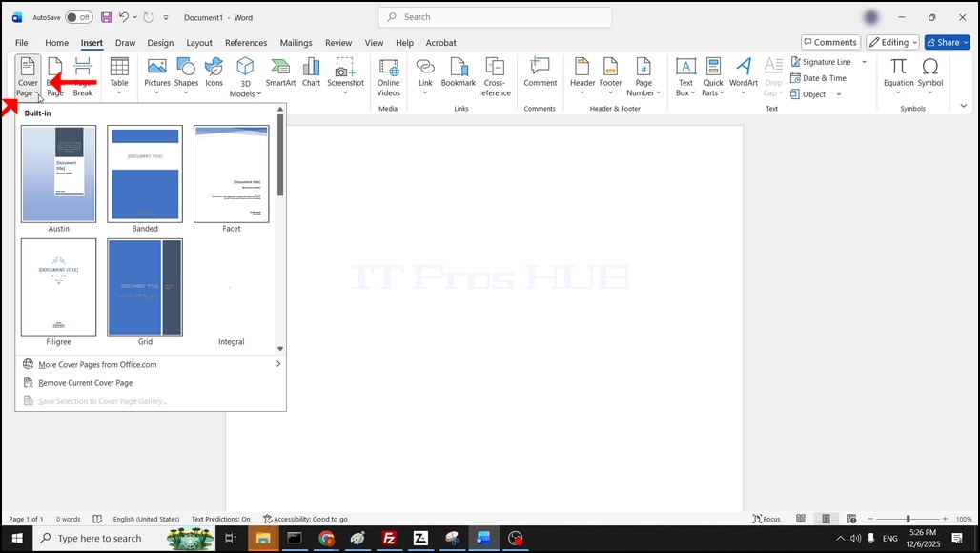Insert Icons from the ribbon

(x=214, y=72)
